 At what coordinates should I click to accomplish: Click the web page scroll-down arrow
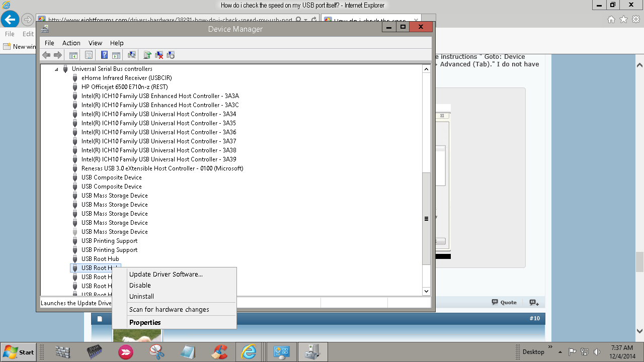(639, 331)
